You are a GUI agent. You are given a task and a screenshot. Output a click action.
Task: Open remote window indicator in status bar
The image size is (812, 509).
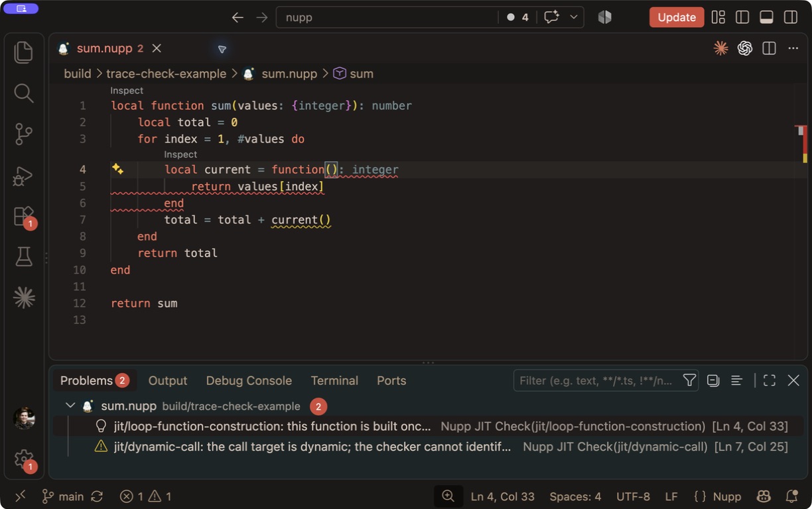coord(20,496)
